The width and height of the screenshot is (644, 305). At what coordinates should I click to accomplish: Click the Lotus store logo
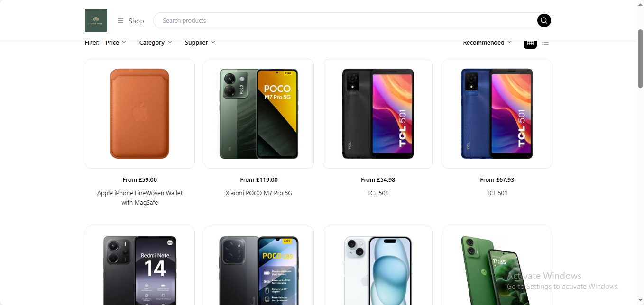[x=96, y=20]
